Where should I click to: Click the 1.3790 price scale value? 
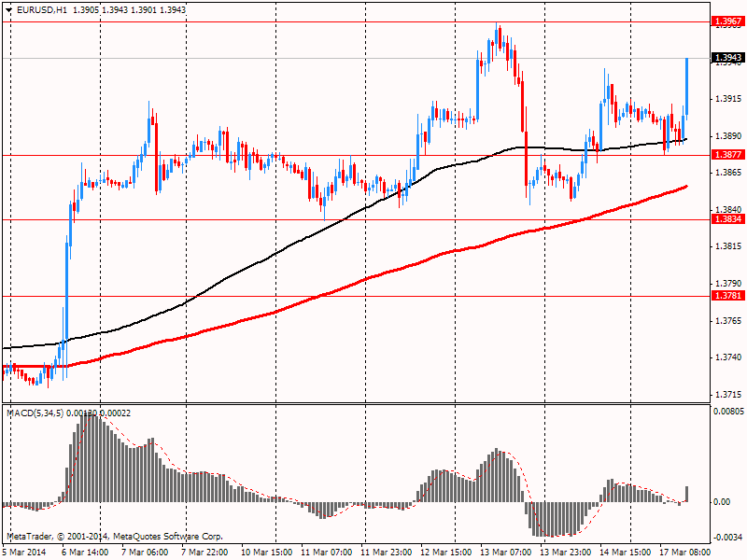[x=729, y=284]
